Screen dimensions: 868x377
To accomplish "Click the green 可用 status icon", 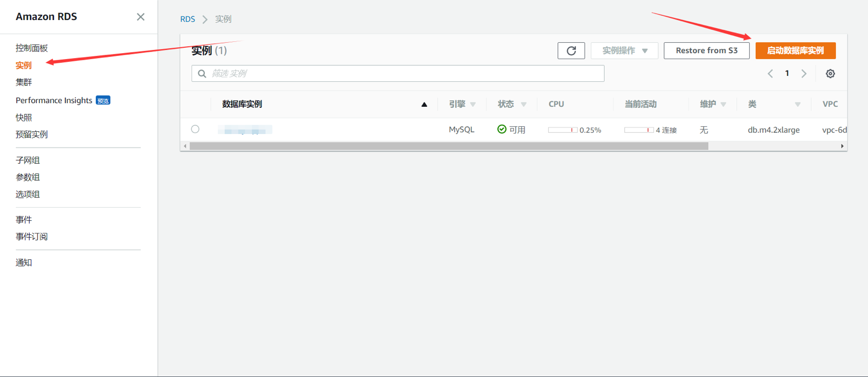I will [x=502, y=129].
